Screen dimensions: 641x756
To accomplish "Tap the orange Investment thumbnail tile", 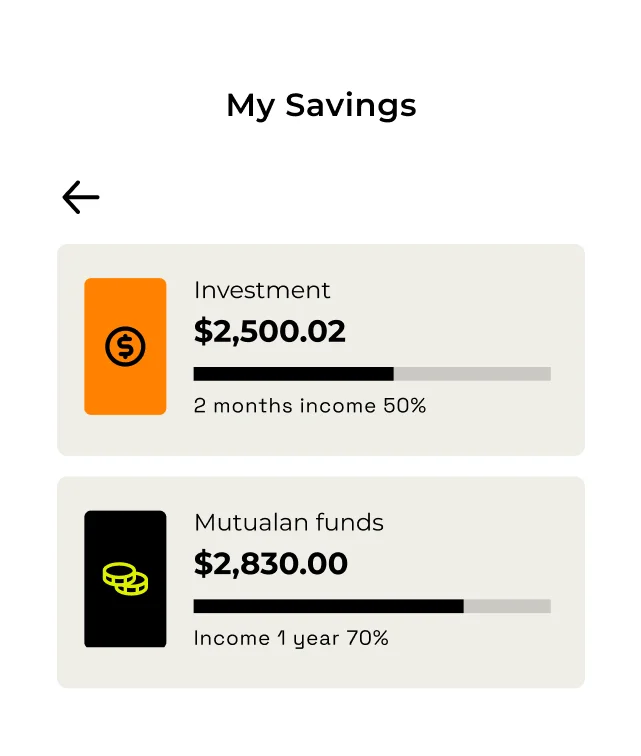I will coord(125,300).
